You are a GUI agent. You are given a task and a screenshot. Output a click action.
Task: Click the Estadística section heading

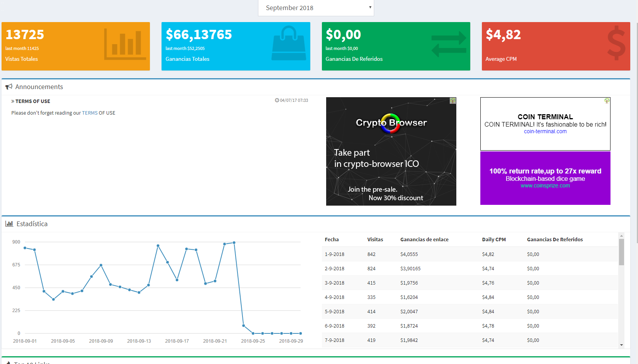(x=32, y=224)
